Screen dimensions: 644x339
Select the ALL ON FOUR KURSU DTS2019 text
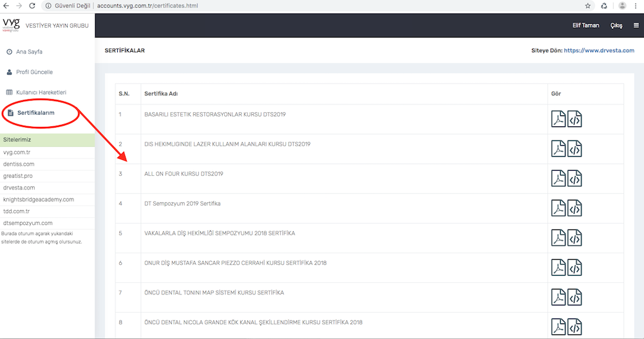[x=184, y=174]
